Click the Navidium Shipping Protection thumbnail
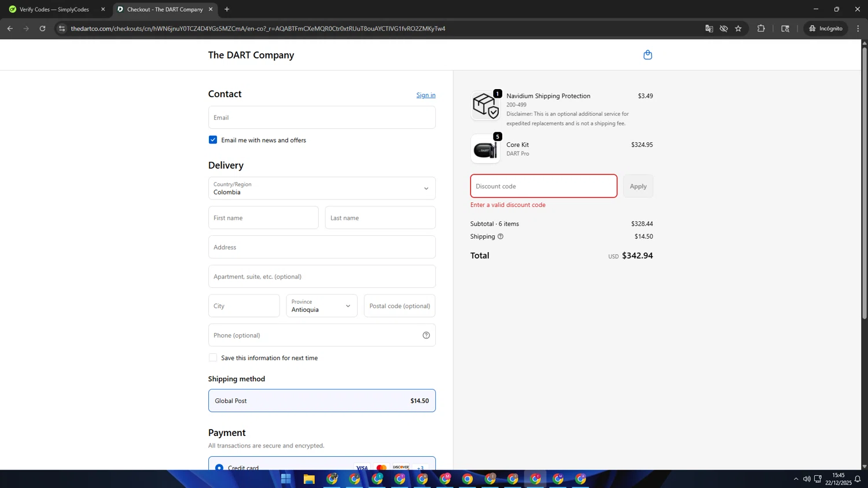This screenshot has width=868, height=488. (486, 105)
